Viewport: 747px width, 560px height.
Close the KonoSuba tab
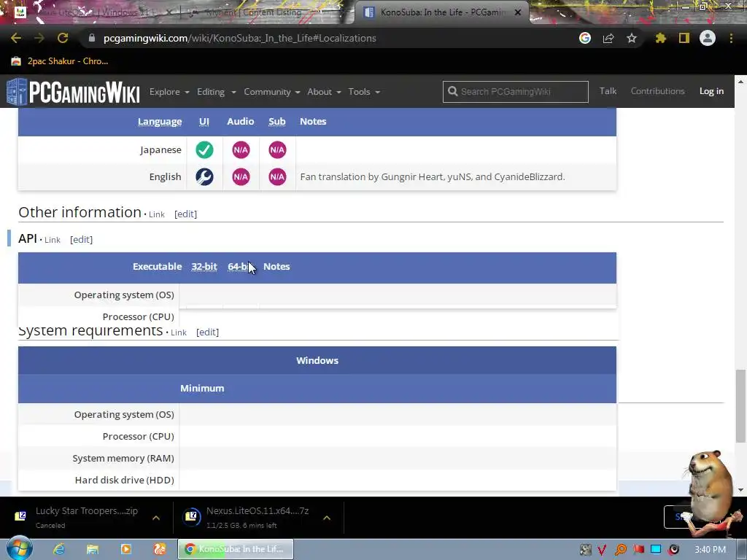click(x=518, y=12)
